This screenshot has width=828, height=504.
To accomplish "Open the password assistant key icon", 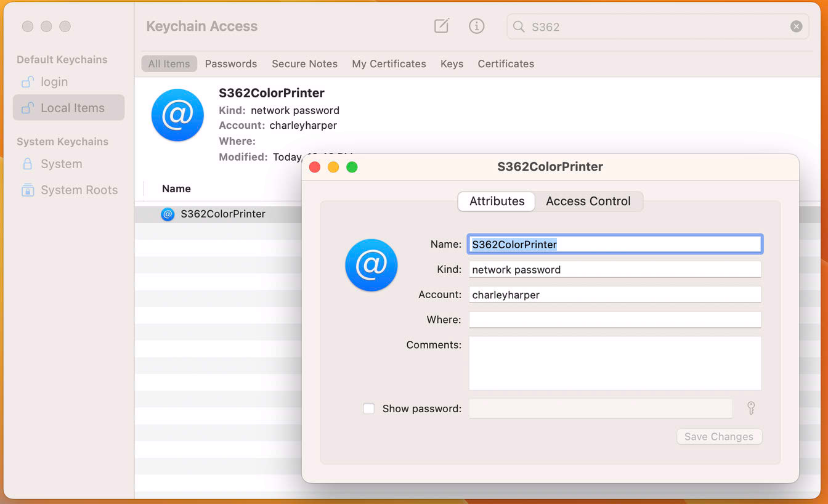I will 751,408.
